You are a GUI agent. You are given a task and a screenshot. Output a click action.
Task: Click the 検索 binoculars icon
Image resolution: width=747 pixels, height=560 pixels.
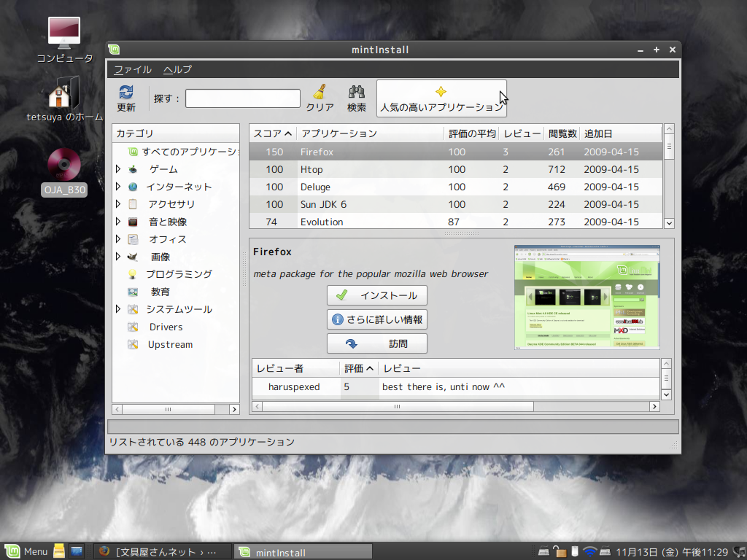(x=356, y=93)
